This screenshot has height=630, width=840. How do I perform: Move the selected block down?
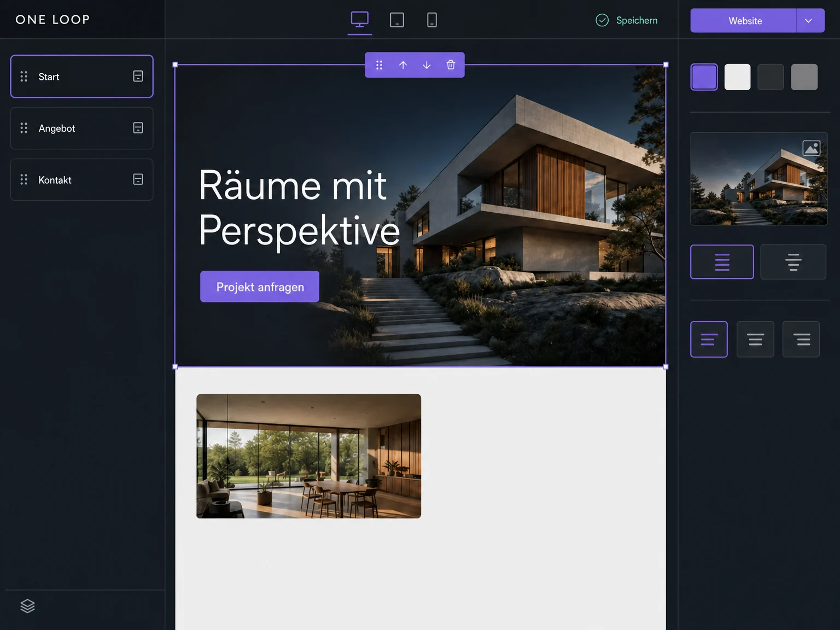[427, 65]
